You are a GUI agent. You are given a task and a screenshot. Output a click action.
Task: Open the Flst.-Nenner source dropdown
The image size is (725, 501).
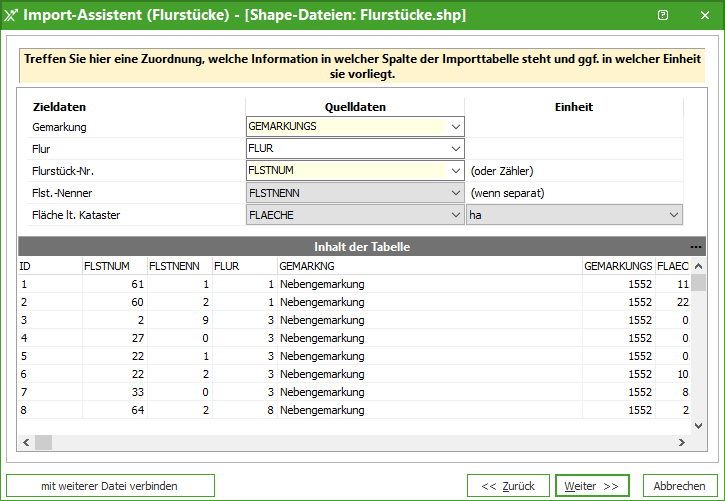456,192
